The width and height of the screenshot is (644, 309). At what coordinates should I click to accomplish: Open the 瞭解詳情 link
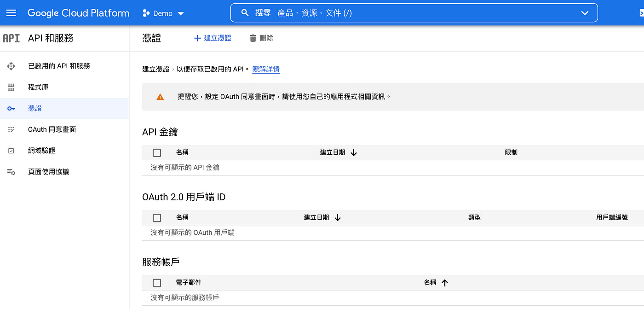click(x=266, y=70)
